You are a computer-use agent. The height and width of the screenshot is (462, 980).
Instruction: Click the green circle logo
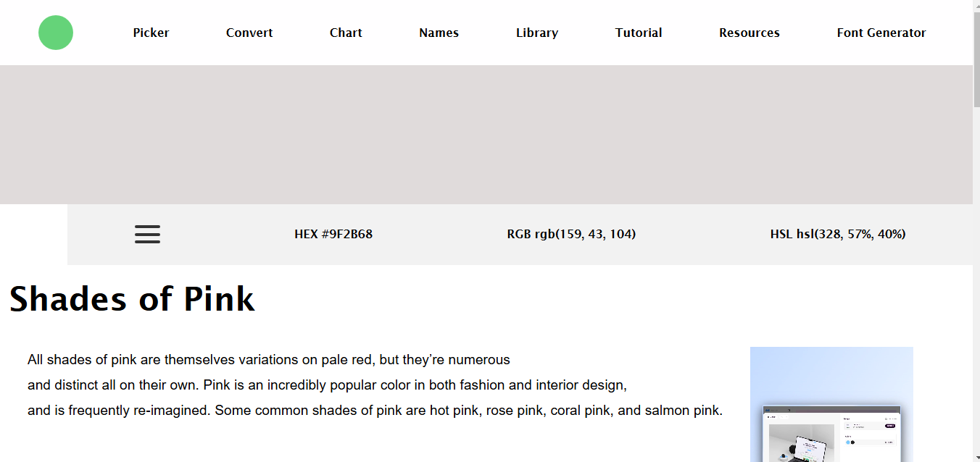tap(56, 33)
